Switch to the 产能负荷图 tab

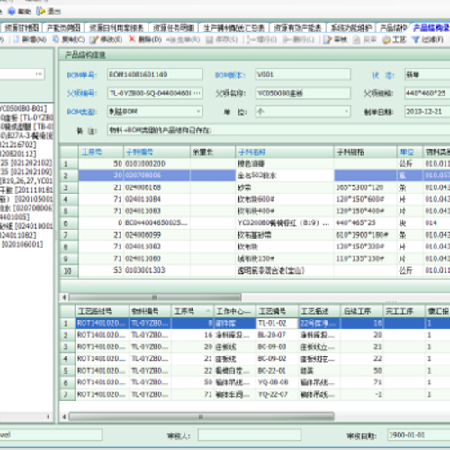tap(64, 28)
